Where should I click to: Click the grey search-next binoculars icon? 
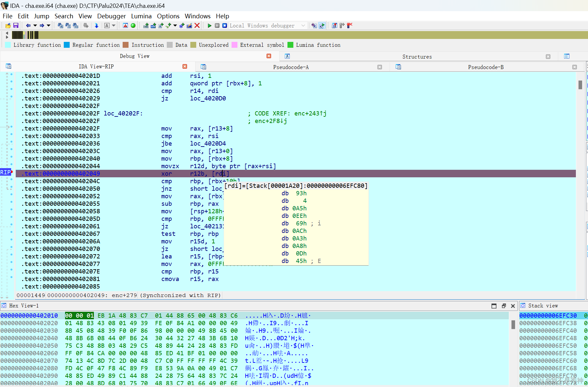click(x=86, y=26)
